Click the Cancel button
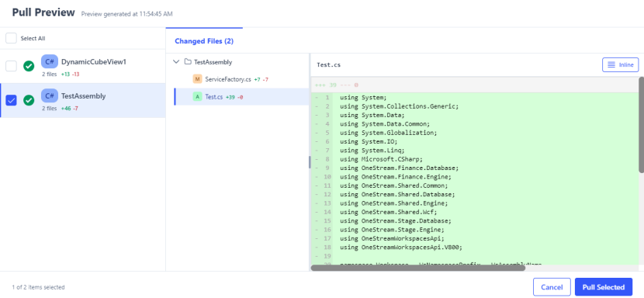This screenshot has height=298, width=644. point(552,287)
